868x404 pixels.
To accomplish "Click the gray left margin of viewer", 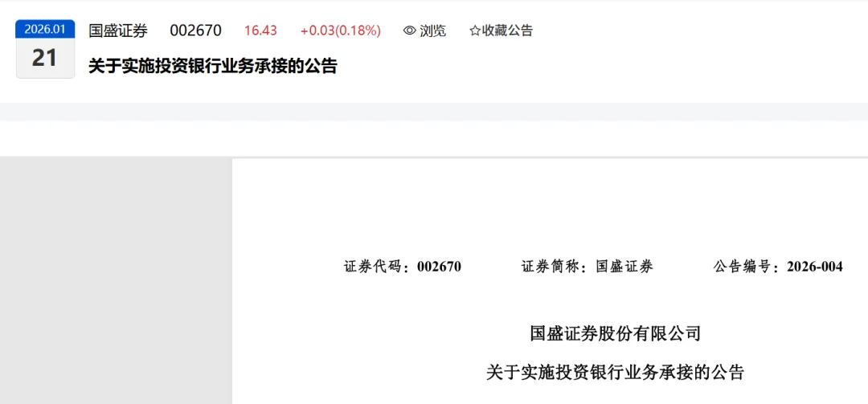I will pos(116,281).
